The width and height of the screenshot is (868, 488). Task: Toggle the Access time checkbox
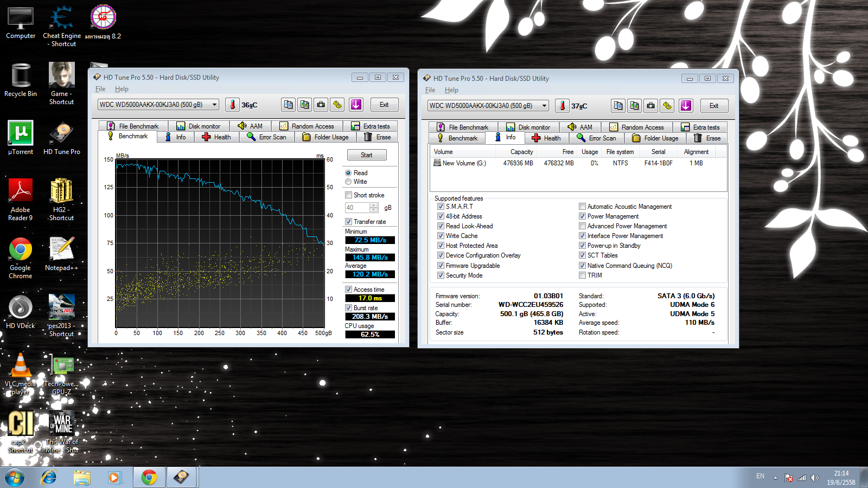[x=349, y=290]
